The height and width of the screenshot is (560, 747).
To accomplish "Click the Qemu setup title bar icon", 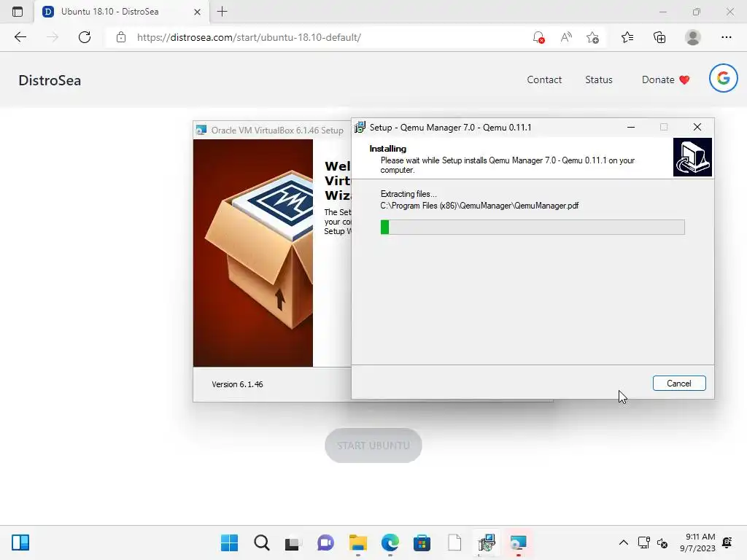I will pos(360,127).
